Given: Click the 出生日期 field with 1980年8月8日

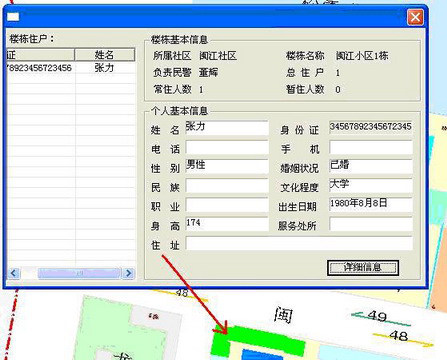Looking at the screenshot, I should coord(371,205).
